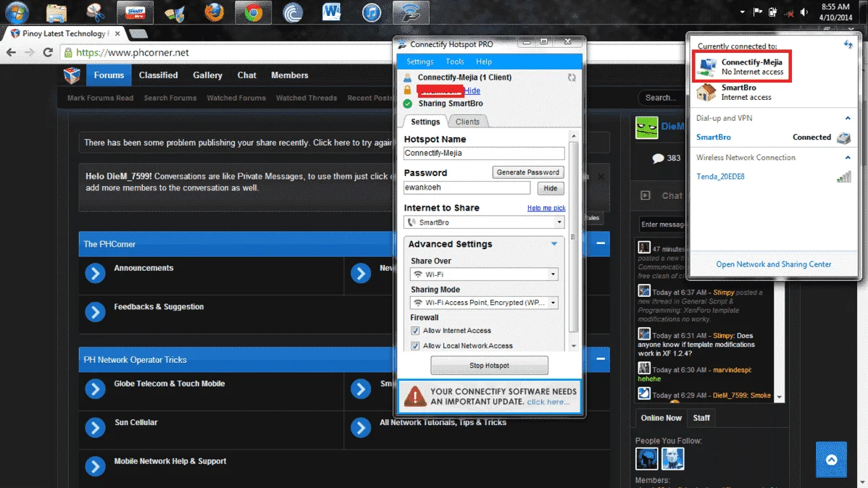
Task: Click the network flyout refresh arrows icon
Action: (848, 44)
